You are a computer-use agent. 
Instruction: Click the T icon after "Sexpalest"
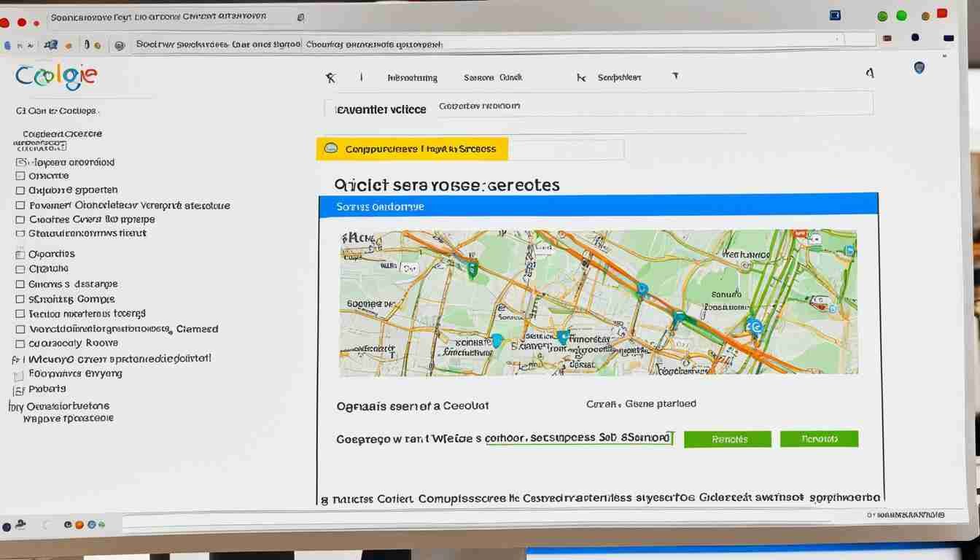[x=675, y=76]
